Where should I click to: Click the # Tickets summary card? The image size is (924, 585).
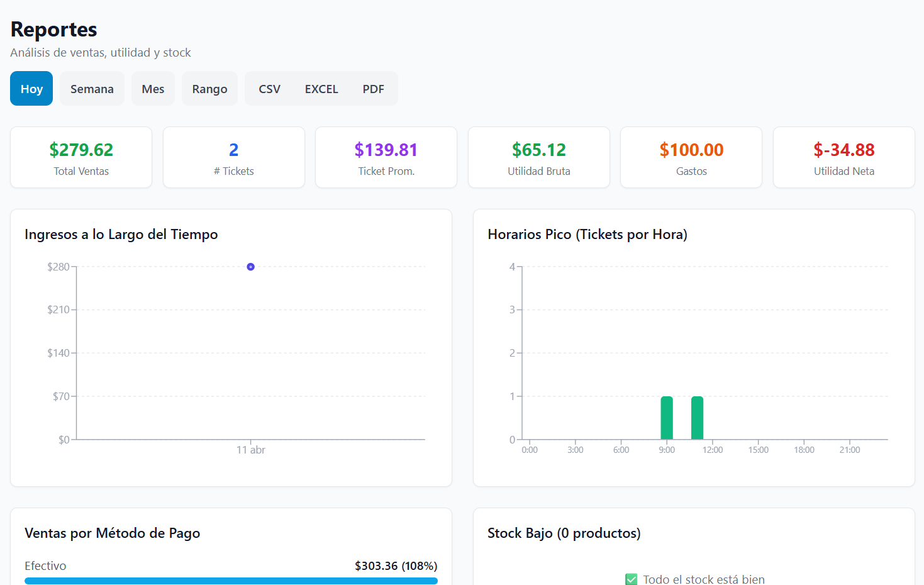[233, 157]
